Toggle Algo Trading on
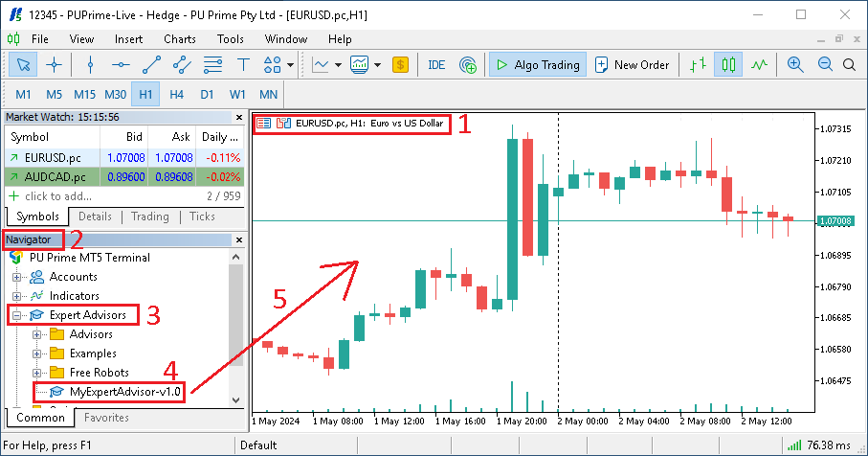 click(x=538, y=65)
